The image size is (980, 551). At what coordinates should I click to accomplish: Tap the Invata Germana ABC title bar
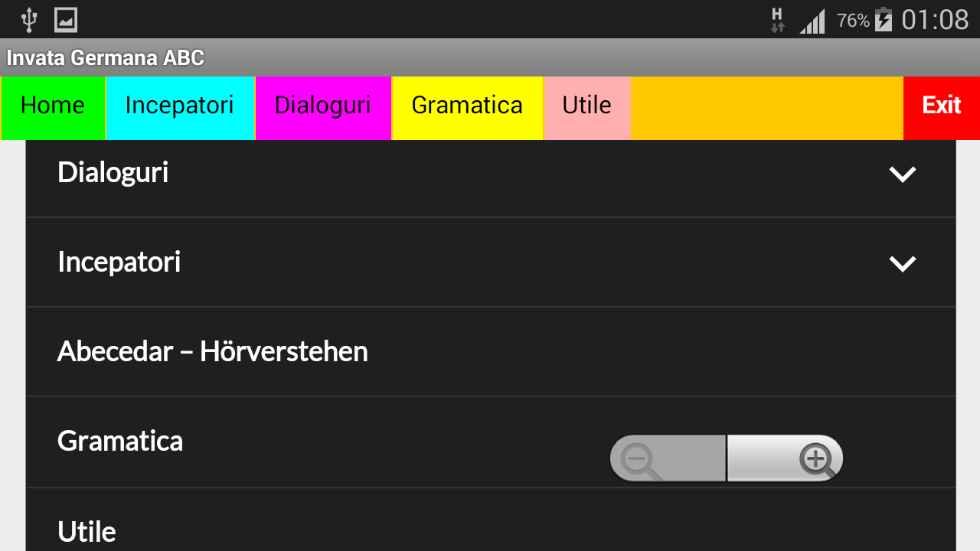click(106, 57)
